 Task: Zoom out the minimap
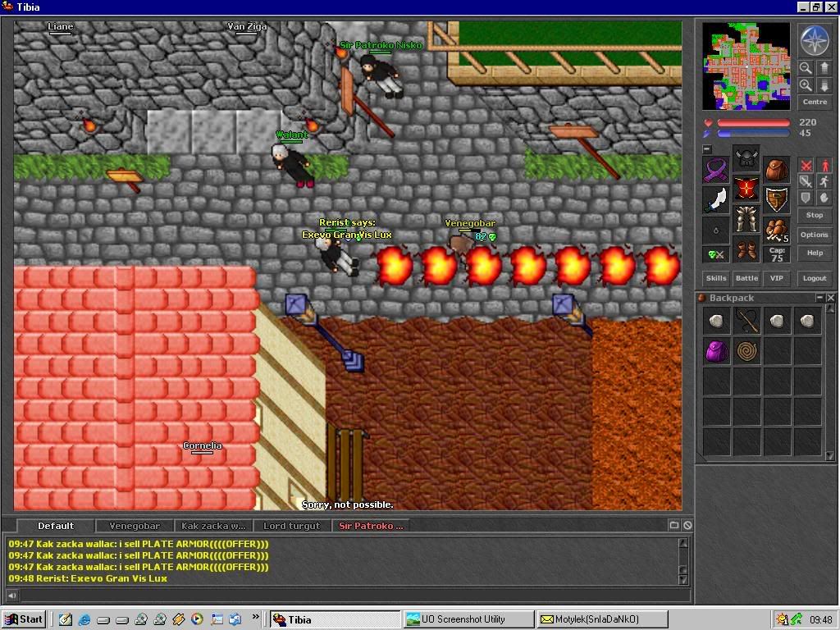click(x=806, y=68)
